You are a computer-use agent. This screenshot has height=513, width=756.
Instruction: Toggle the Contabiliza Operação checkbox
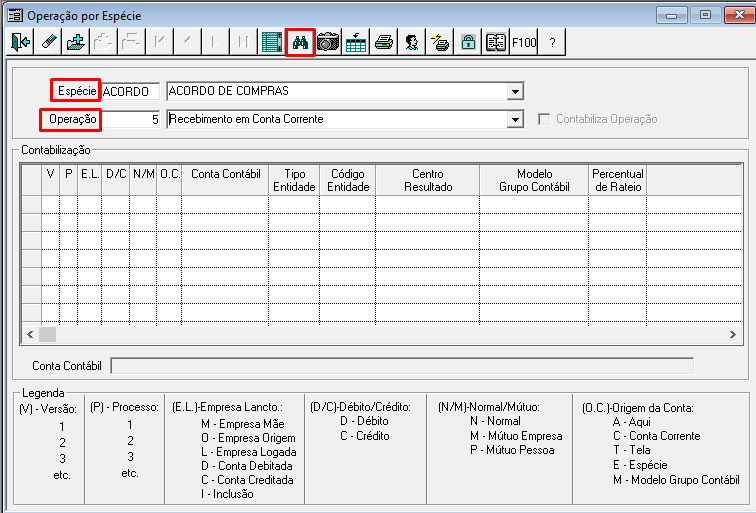tap(544, 119)
